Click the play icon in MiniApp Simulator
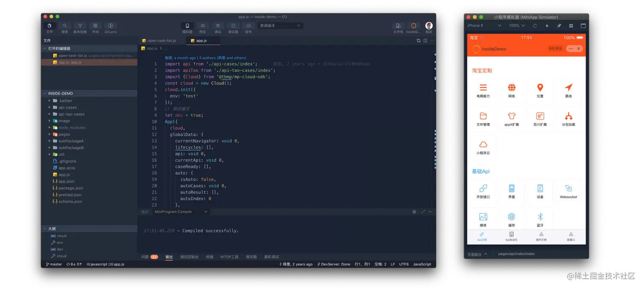Image resolution: width=644 pixels, height=289 pixels. tap(547, 26)
